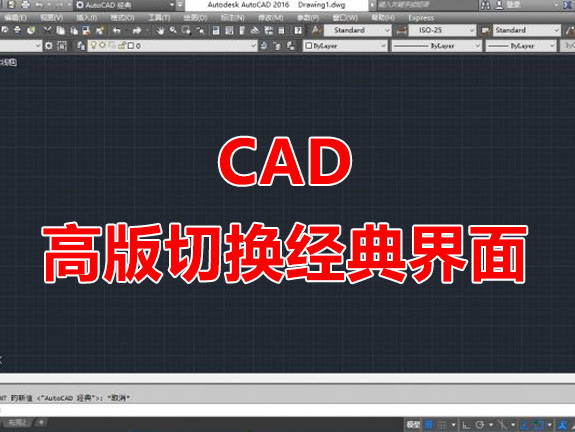Screen dimensions: 575x432
Task: Click the Undo arrow in standard toolbar
Action: pyautogui.click(x=117, y=30)
